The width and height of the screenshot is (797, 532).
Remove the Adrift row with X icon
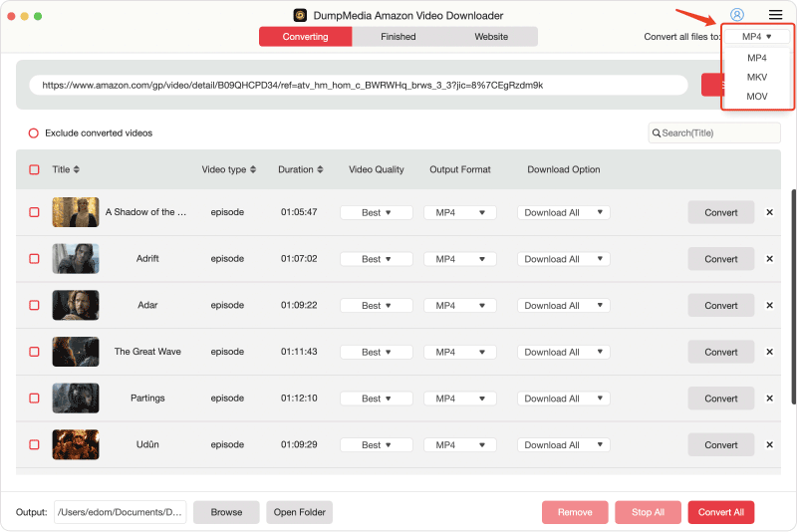tap(769, 259)
